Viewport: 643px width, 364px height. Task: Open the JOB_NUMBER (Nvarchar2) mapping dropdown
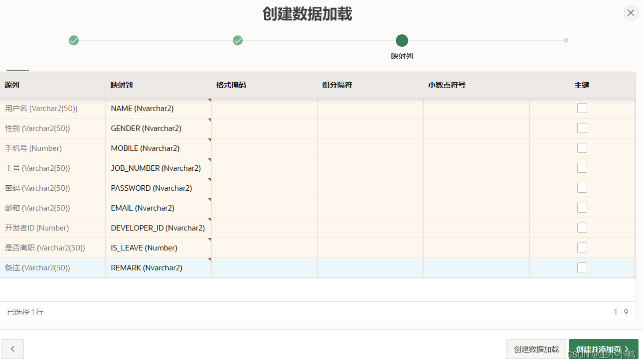159,168
